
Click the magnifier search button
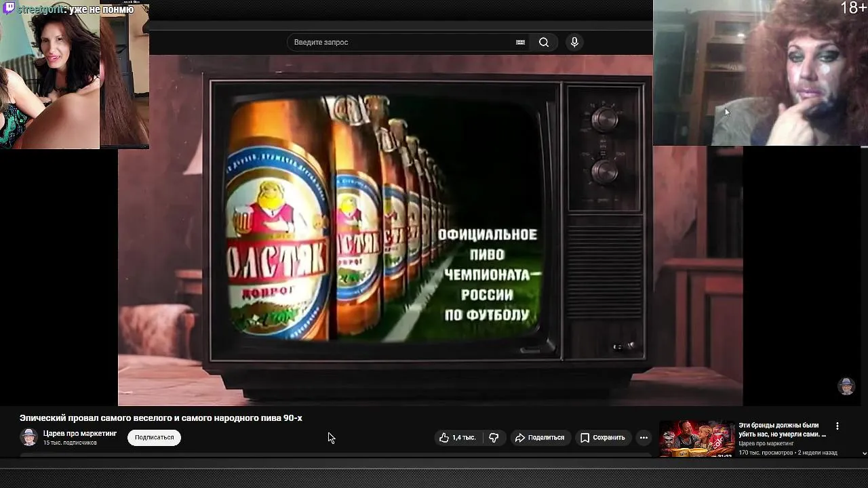(544, 42)
